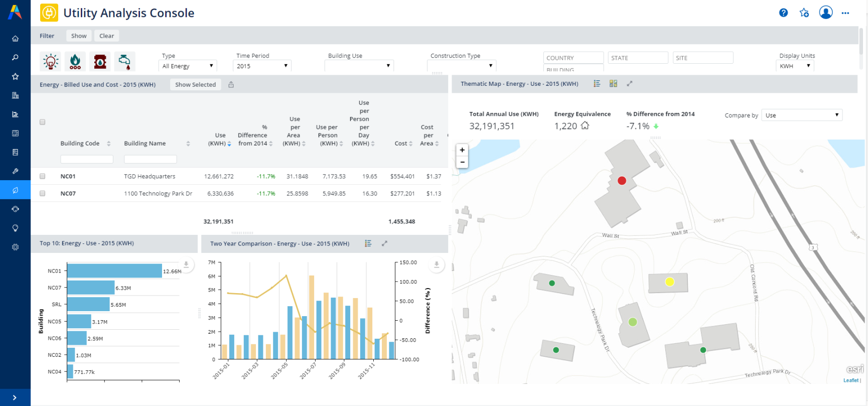868x406 pixels.
Task: Maximize the Thematic Map panel
Action: pyautogui.click(x=630, y=84)
